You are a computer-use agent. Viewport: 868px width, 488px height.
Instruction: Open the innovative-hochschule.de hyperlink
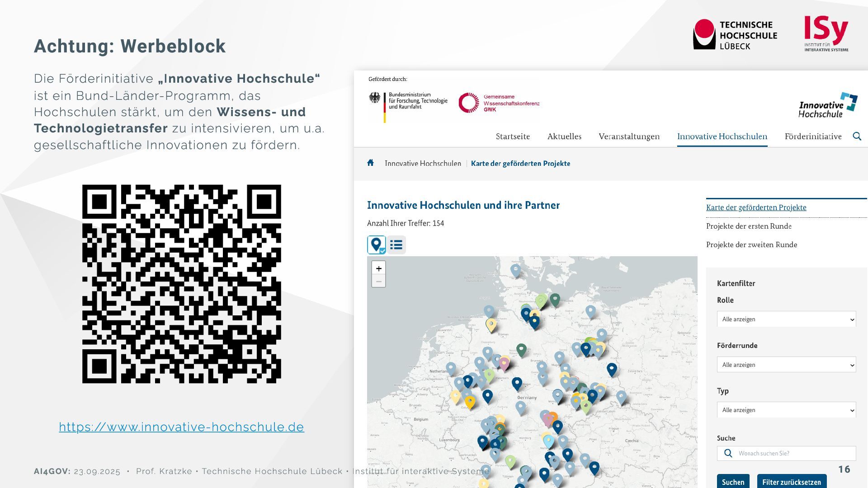click(x=181, y=427)
